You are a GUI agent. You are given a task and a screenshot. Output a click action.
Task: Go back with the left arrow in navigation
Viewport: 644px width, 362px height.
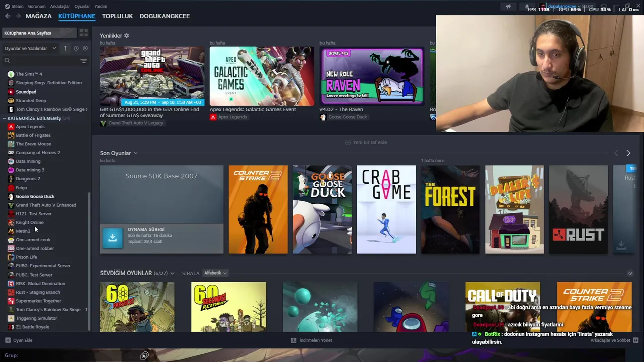click(8, 16)
